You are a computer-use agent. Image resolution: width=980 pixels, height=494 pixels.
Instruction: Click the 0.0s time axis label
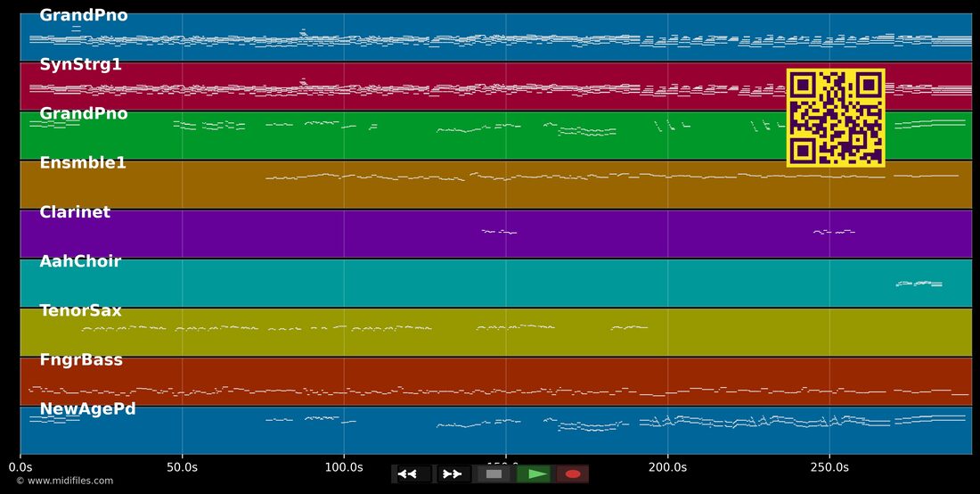click(20, 467)
